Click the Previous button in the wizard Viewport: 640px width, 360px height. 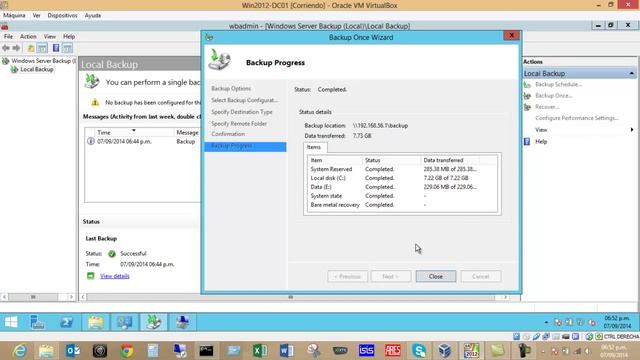347,276
